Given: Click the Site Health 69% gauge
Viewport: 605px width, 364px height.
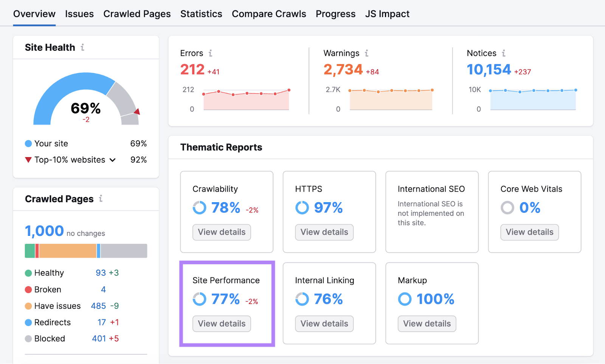Looking at the screenshot, I should 86,99.
